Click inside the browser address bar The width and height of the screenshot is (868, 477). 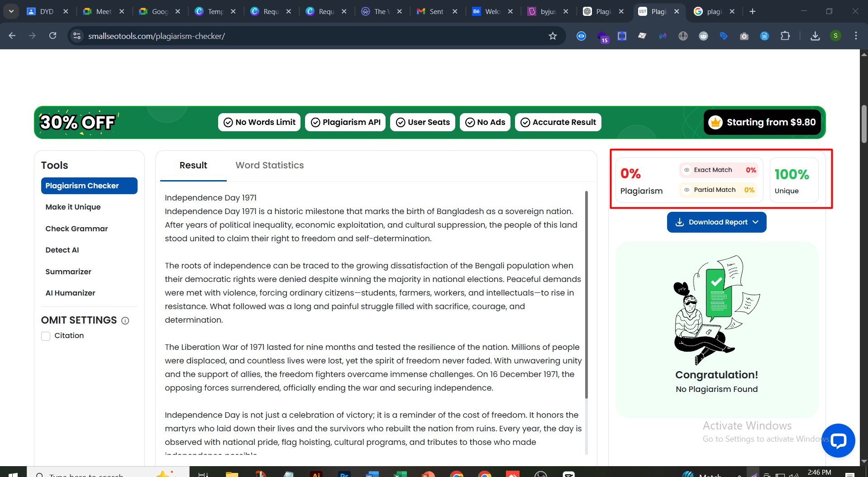(272, 36)
